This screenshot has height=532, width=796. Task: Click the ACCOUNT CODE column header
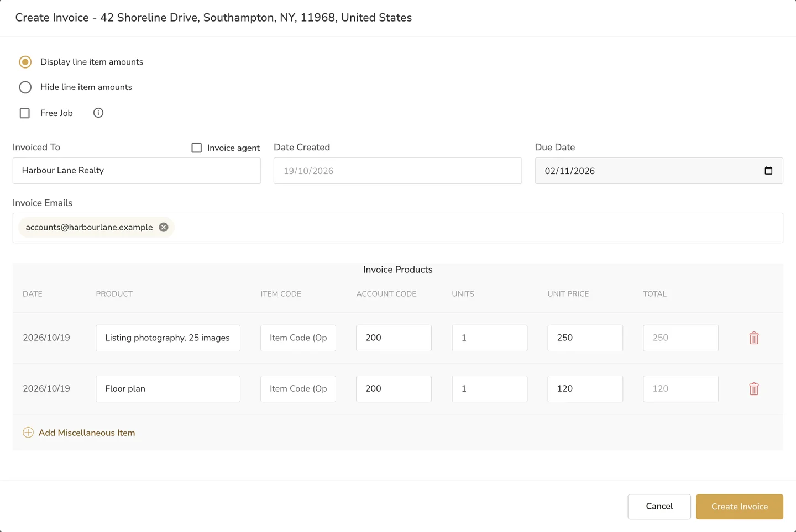[x=386, y=294]
